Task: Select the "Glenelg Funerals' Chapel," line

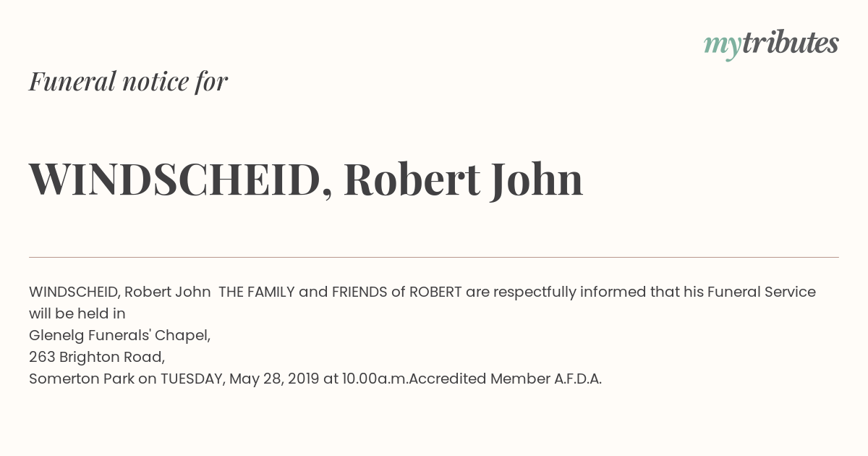Action: (x=120, y=336)
